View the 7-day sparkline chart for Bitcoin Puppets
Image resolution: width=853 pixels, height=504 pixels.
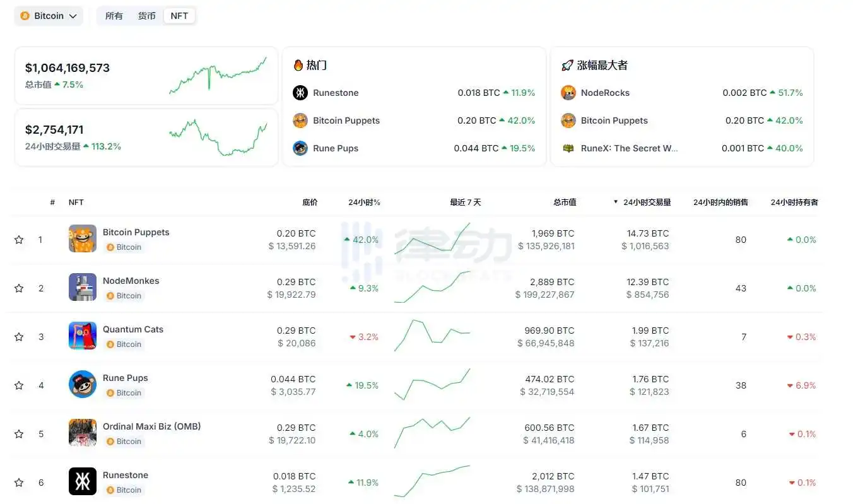tap(432, 238)
